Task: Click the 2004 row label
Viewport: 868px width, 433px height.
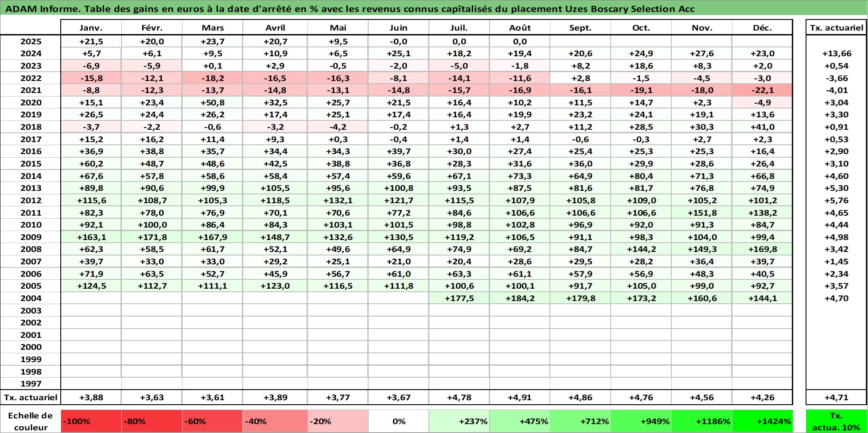Action: [31, 298]
